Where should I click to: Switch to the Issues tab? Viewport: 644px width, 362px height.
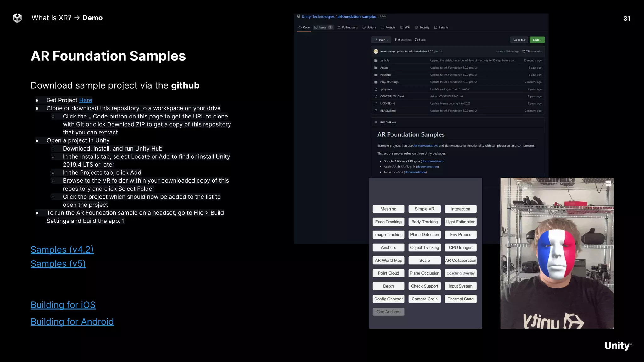tap(323, 27)
